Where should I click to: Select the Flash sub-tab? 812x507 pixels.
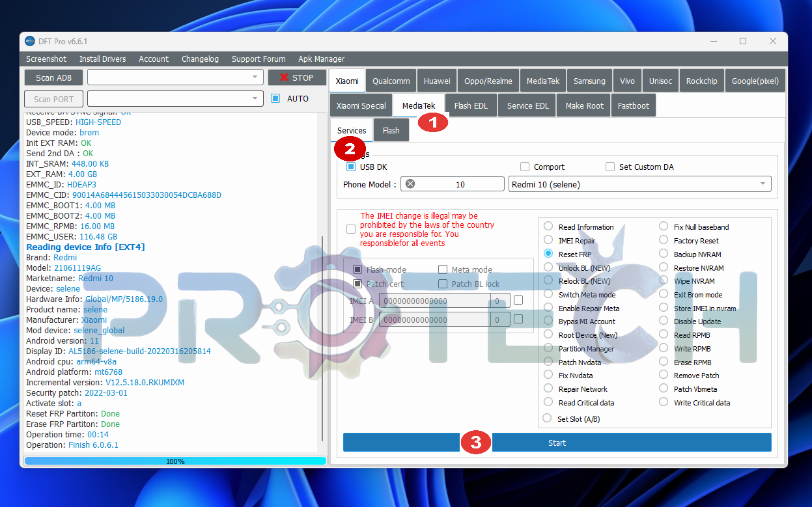pos(391,130)
